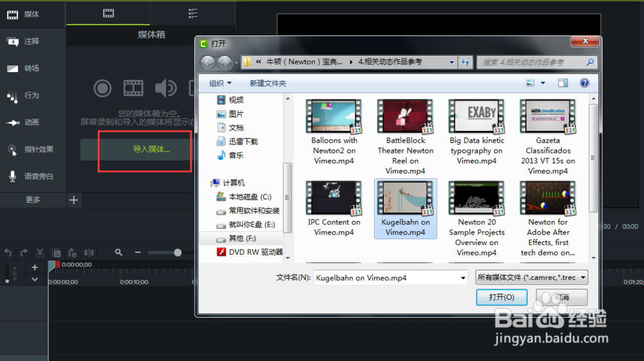This screenshot has height=361, width=644.
Task: Switch to the library list view tab
Action: click(193, 13)
